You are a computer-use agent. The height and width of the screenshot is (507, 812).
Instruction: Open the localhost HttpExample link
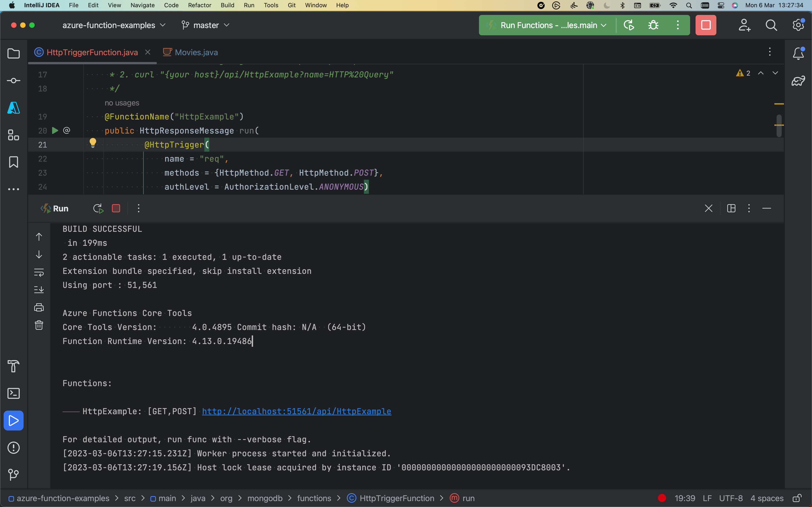pyautogui.click(x=296, y=411)
